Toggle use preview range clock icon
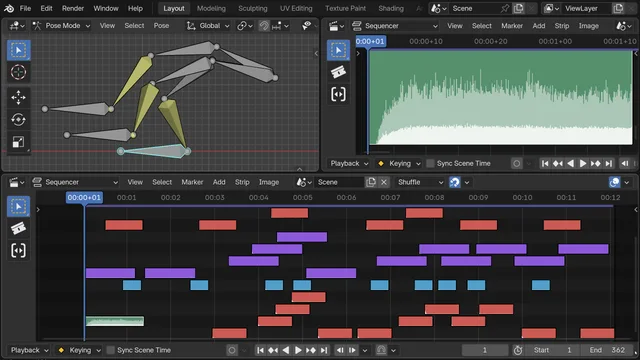640x360 pixels. pos(518,350)
